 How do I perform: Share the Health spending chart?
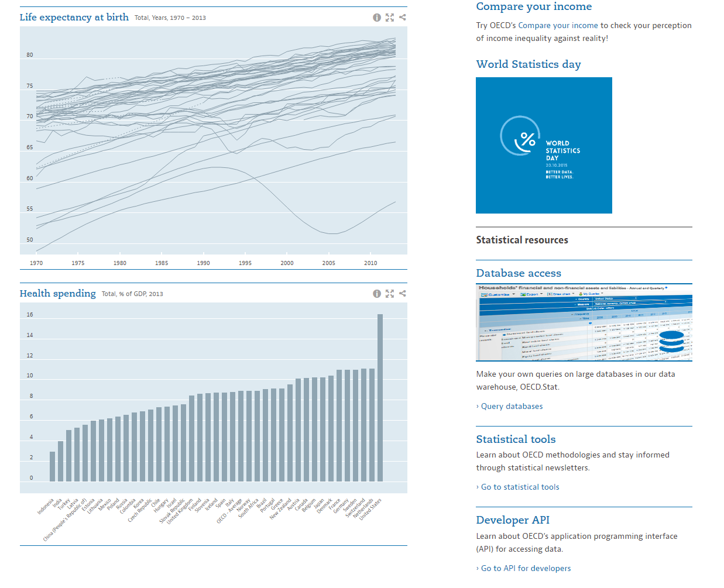coord(402,293)
